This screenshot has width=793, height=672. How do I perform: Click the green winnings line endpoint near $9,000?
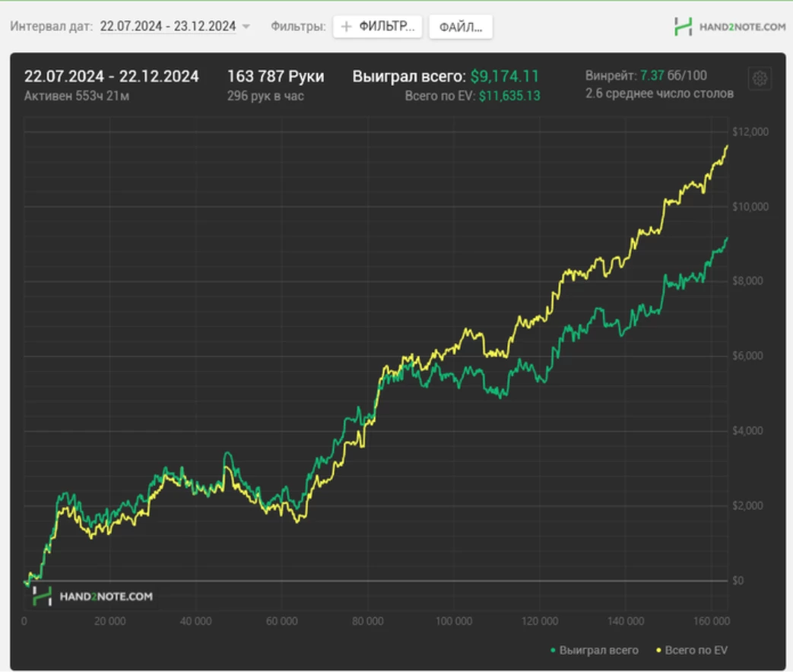pyautogui.click(x=728, y=238)
